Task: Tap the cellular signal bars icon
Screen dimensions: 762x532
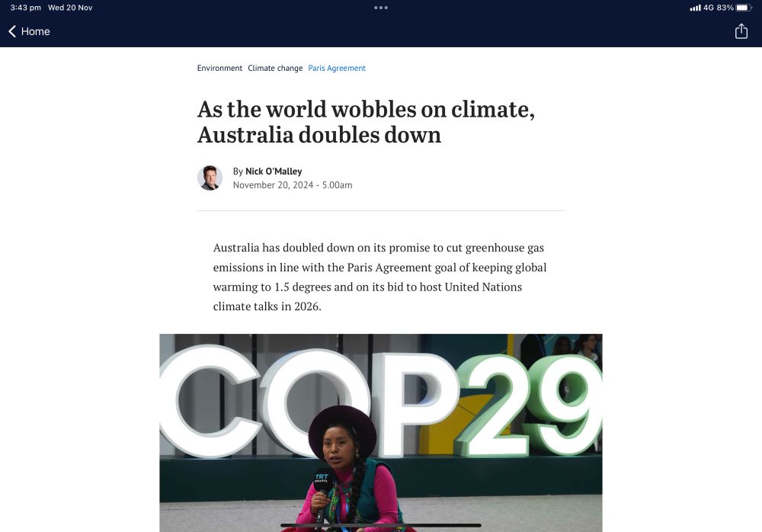Action: tap(695, 8)
